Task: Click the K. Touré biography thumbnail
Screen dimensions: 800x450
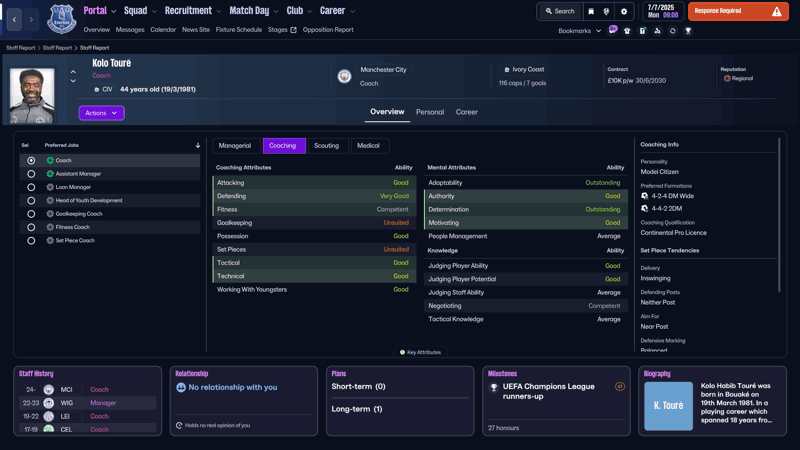Action: pos(668,406)
